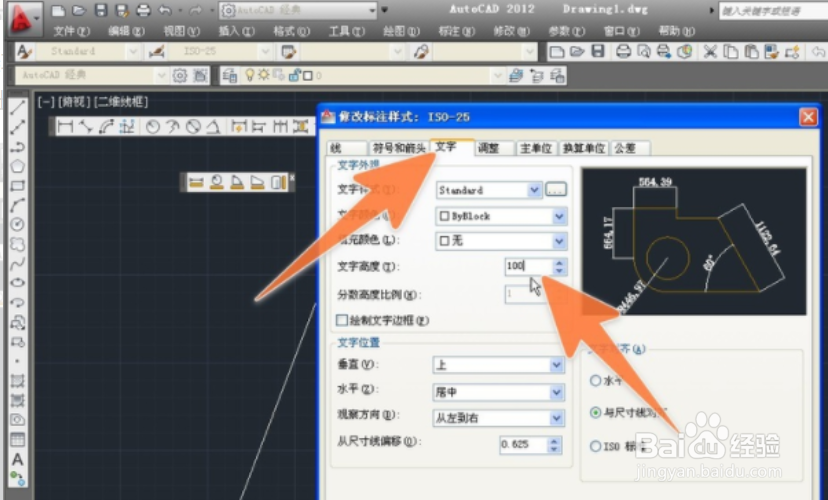The height and width of the screenshot is (500, 828).
Task: Open the 标注 menu
Action: tap(457, 31)
